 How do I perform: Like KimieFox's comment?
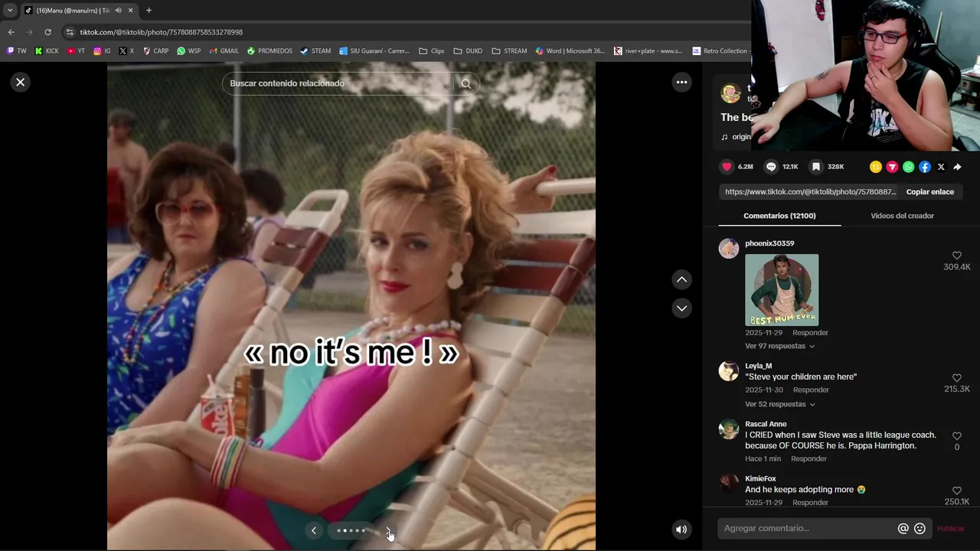956,491
